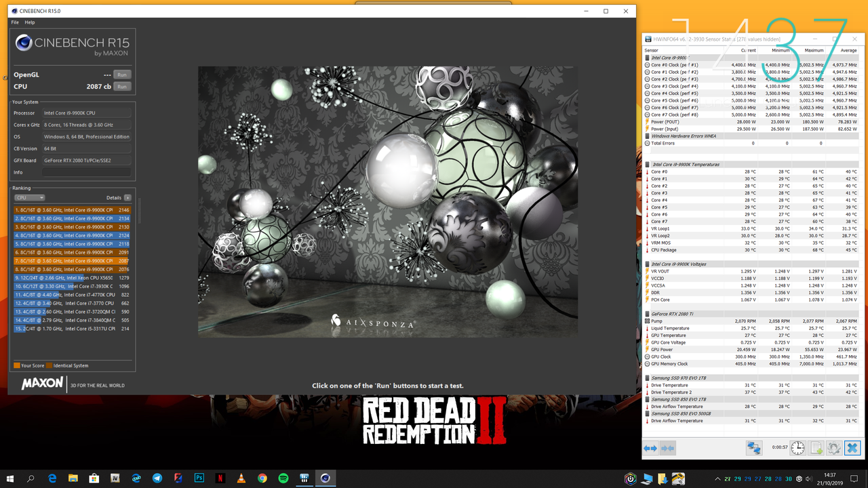
Task: Select the Intel Core i9-9900K Temperatures group icon
Action: click(x=646, y=164)
